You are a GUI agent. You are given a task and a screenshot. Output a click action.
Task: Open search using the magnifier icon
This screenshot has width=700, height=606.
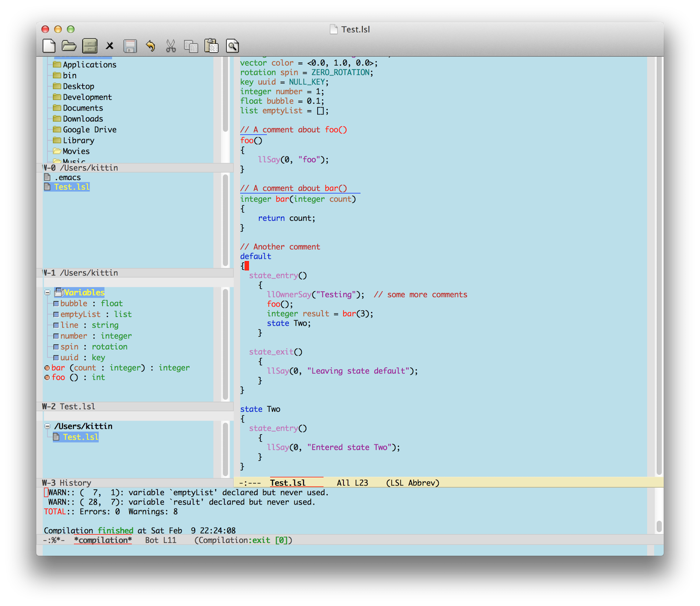[x=232, y=46]
